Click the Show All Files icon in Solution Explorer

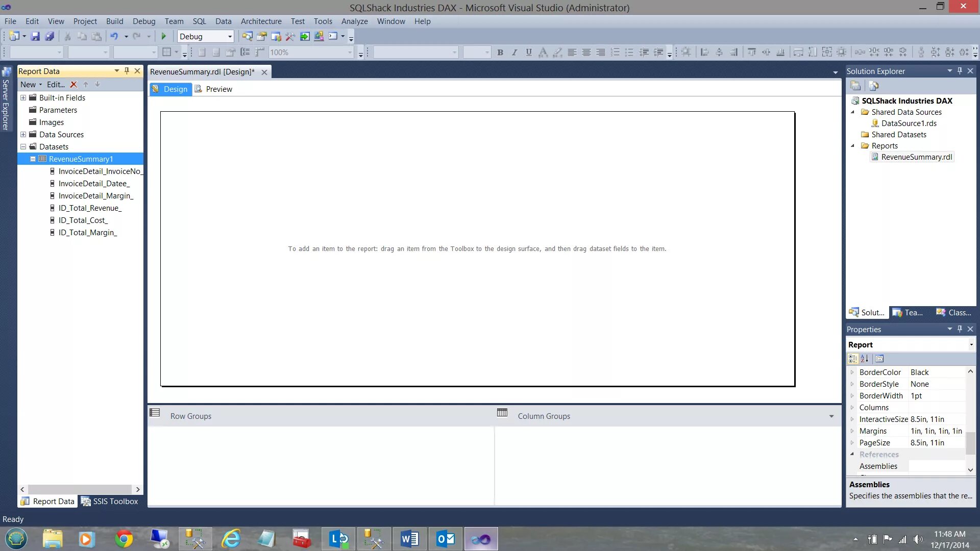pyautogui.click(x=873, y=86)
